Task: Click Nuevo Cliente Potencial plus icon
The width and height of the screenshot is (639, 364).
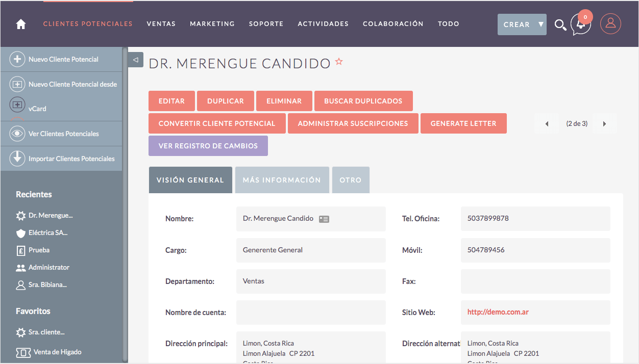Action: point(17,59)
